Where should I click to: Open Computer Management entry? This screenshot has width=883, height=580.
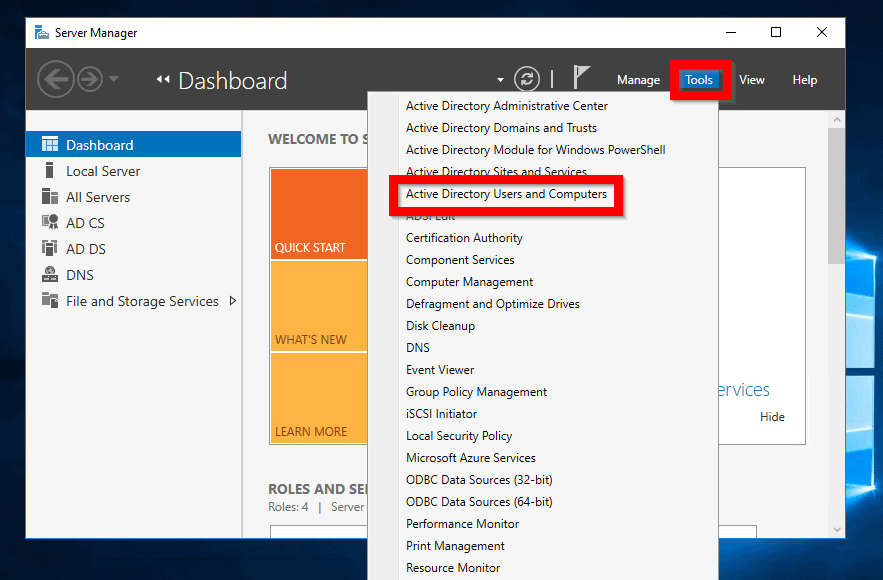tap(469, 282)
